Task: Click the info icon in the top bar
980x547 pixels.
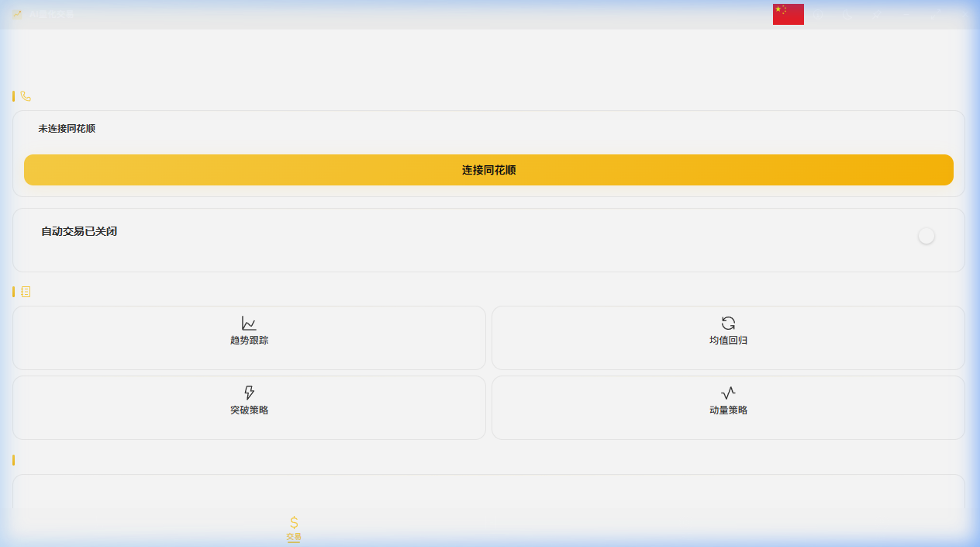Action: [x=818, y=14]
